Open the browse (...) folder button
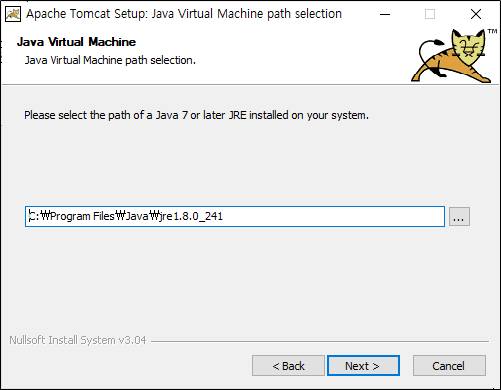This screenshot has height=390, width=501. click(x=459, y=217)
